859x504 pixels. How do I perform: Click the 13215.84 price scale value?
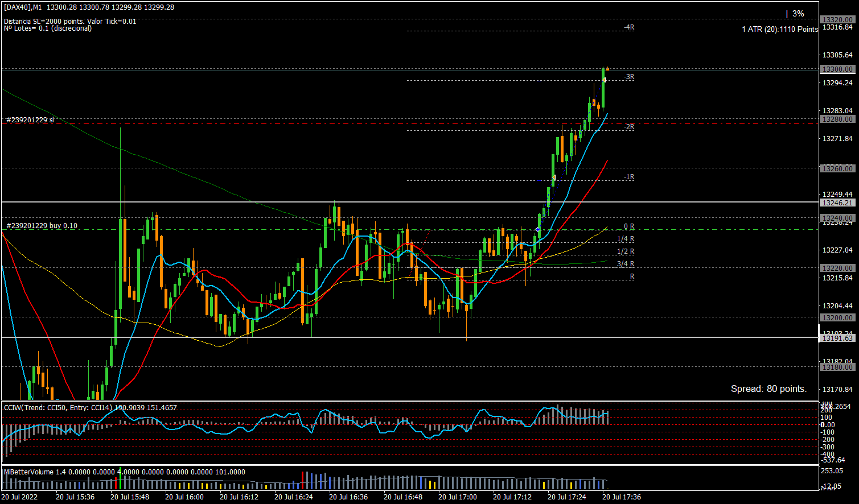point(837,278)
